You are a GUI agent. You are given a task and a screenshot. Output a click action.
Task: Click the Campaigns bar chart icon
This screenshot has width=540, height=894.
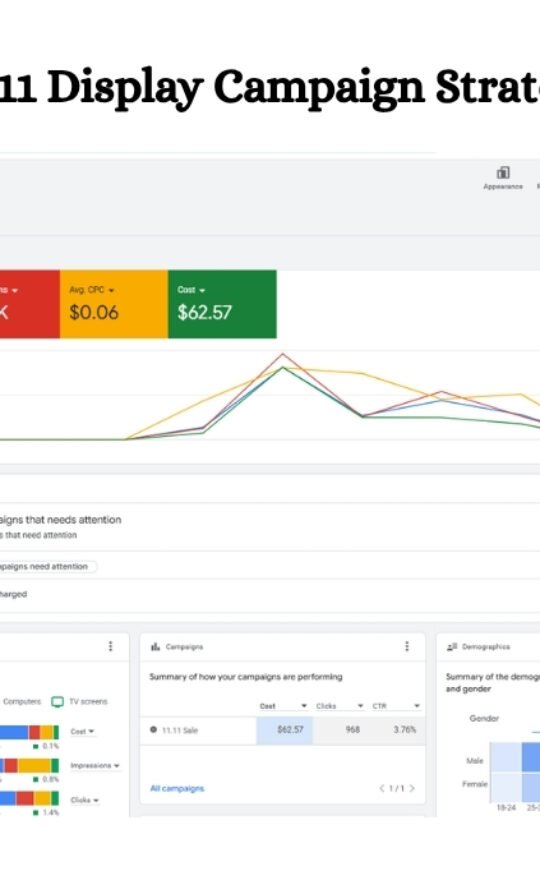[155, 647]
